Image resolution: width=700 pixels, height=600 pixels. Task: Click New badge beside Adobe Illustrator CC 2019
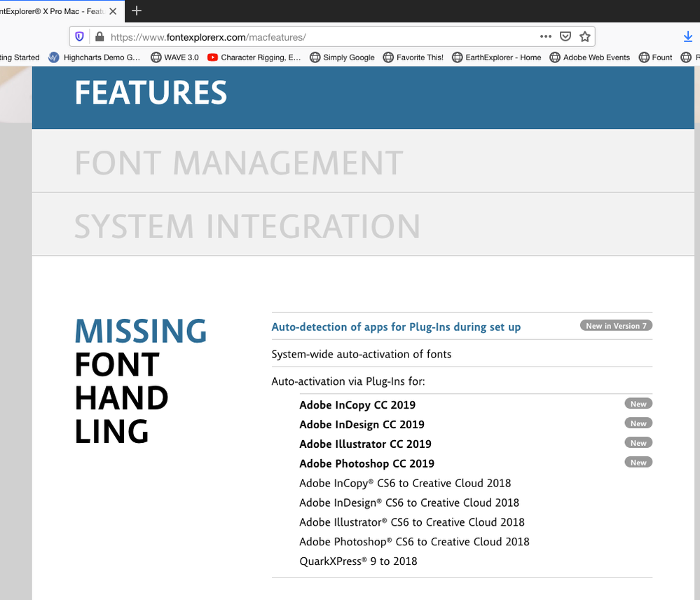pos(638,443)
